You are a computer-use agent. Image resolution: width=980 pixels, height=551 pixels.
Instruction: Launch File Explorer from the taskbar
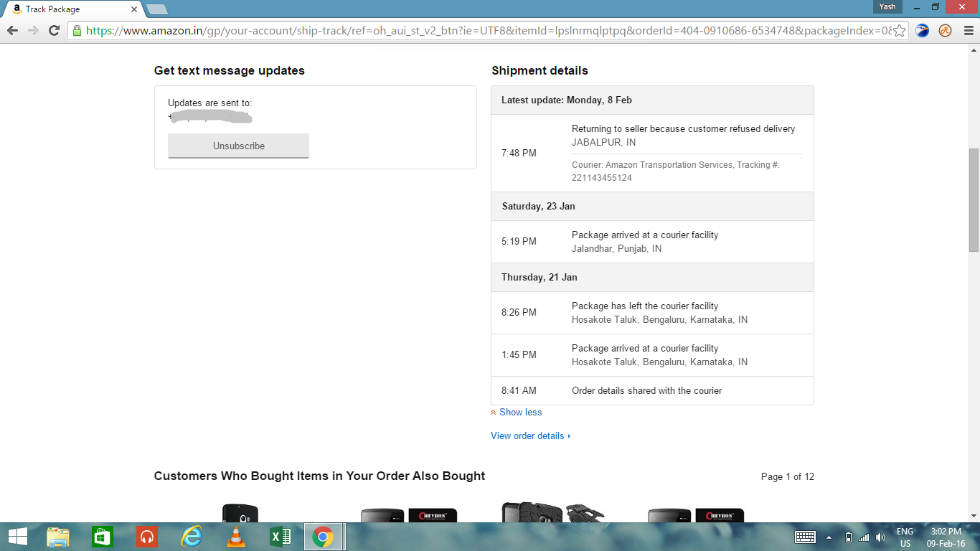coord(58,537)
